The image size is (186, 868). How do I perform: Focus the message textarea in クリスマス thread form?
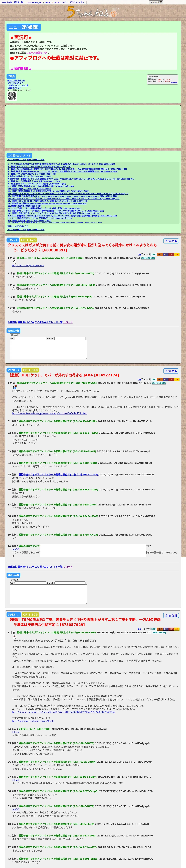49,350
